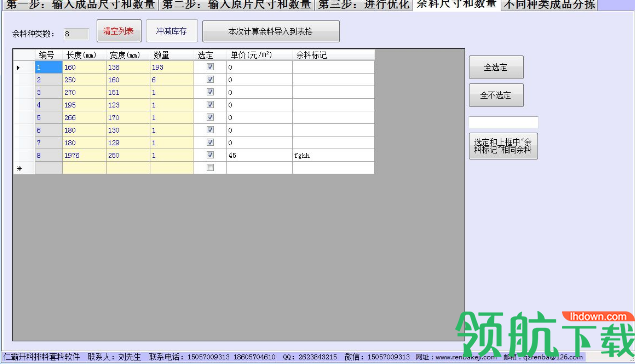The height and width of the screenshot is (364, 635).
Task: Open the 第二步 输入原片尺寸和数量 tab
Action: pyautogui.click(x=237, y=5)
